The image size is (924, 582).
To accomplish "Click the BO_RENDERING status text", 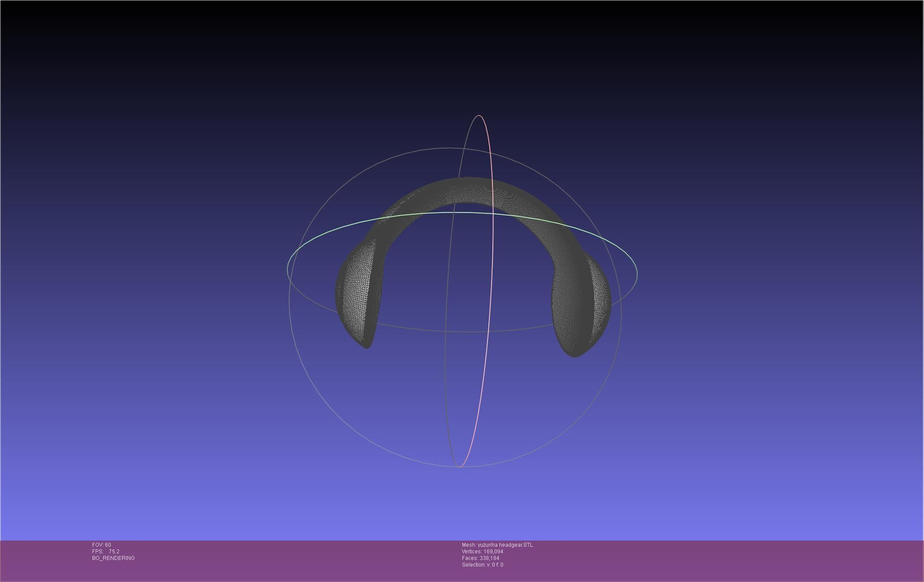I will click(x=113, y=558).
